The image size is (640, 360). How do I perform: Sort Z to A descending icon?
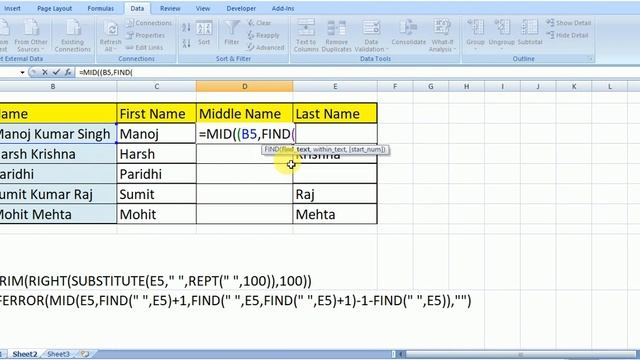pyautogui.click(x=186, y=43)
